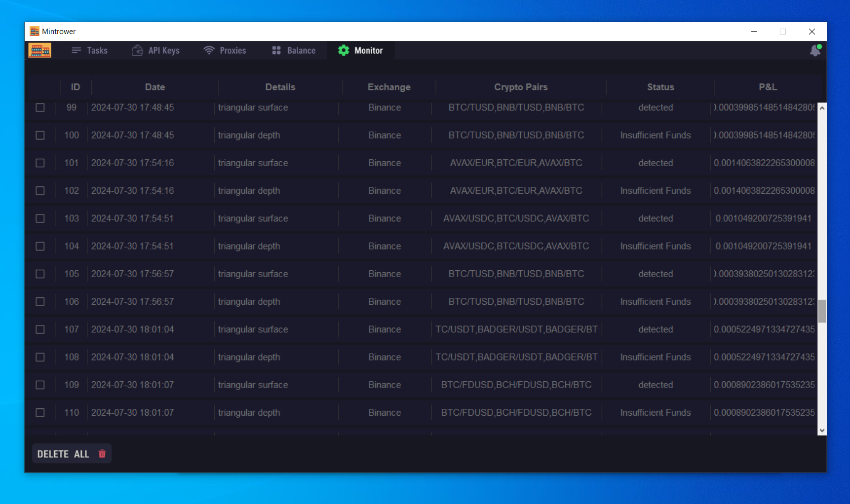
Task: Check the box for row ID 99
Action: coord(40,108)
